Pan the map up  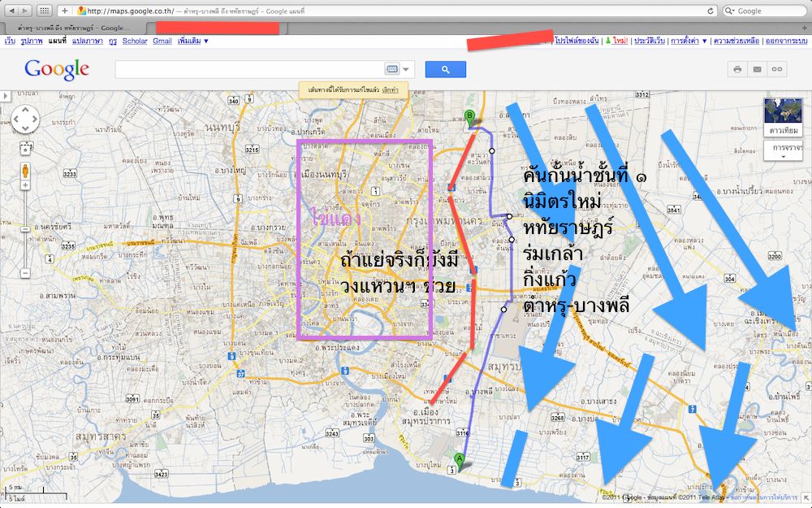pos(25,110)
